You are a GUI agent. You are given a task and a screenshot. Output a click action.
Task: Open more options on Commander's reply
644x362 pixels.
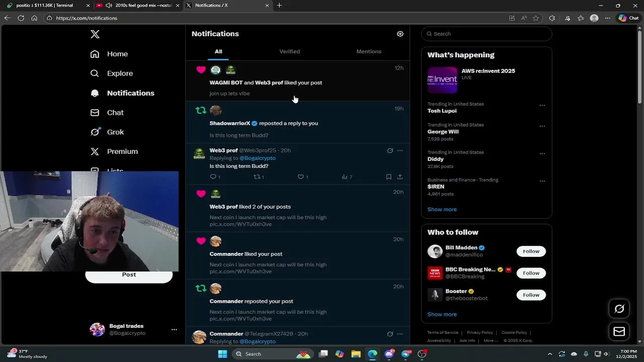[400, 334]
